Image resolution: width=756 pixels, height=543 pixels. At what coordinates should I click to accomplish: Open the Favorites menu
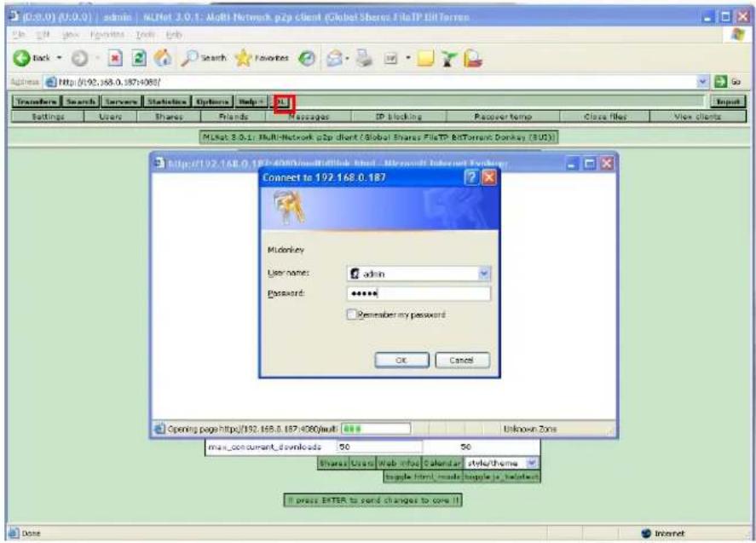(107, 35)
